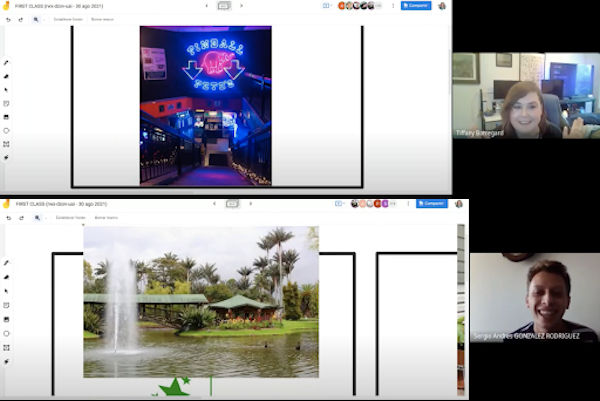Pick the Sticky note tool in the top window
The width and height of the screenshot is (600, 401).
6,103
